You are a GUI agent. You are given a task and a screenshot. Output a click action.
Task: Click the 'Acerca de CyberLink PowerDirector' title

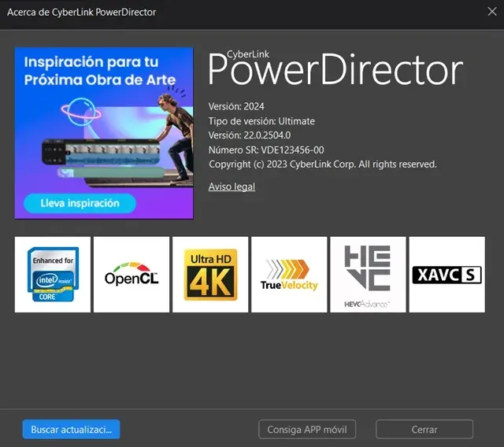coord(82,13)
